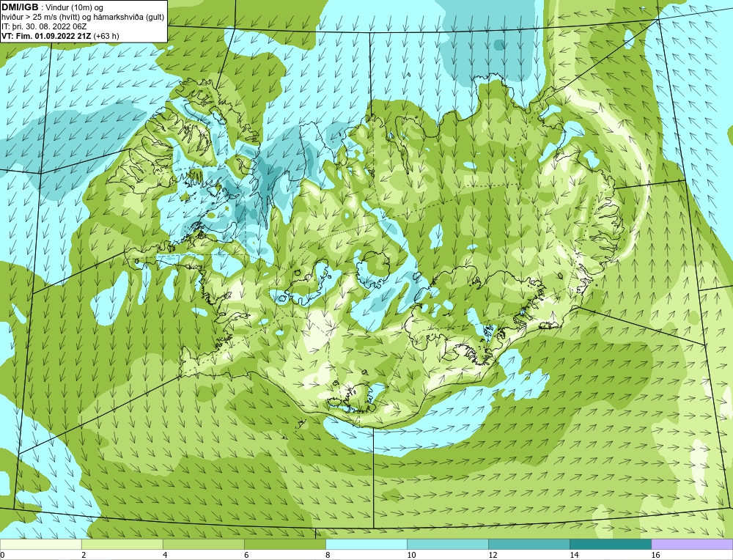Click the 'VT: Fim. 01.09.2022 21Z' line
The image size is (733, 560).
click(x=60, y=36)
